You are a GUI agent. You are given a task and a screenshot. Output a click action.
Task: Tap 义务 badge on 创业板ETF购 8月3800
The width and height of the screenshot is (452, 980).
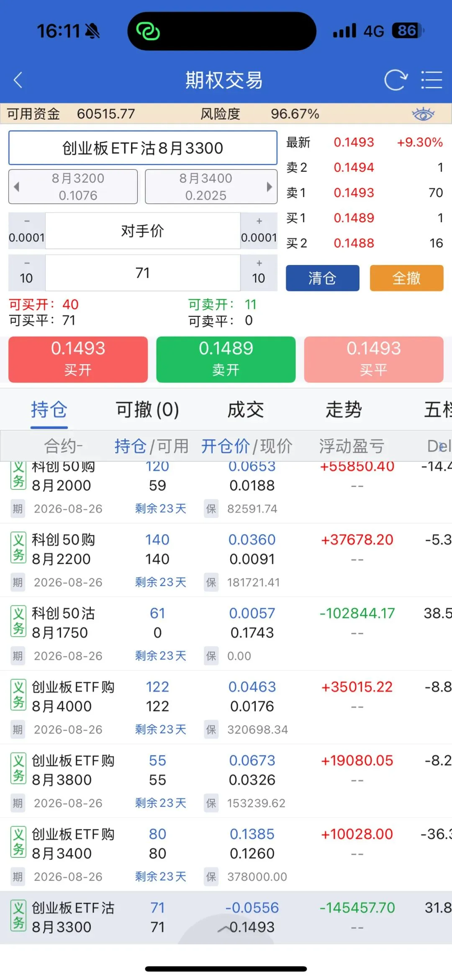(x=18, y=769)
